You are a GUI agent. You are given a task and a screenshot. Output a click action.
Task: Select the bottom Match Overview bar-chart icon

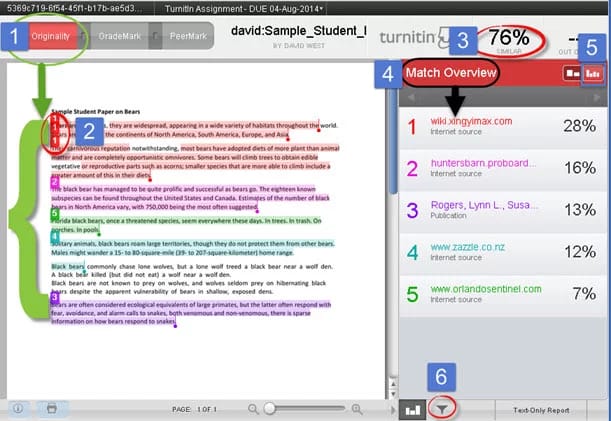pos(413,410)
